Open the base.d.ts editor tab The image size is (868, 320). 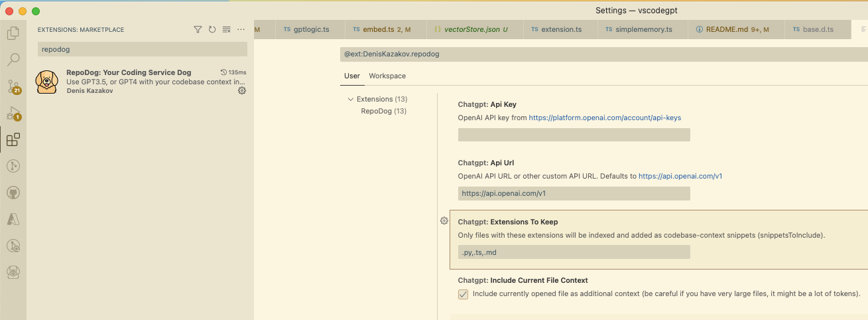(818, 29)
